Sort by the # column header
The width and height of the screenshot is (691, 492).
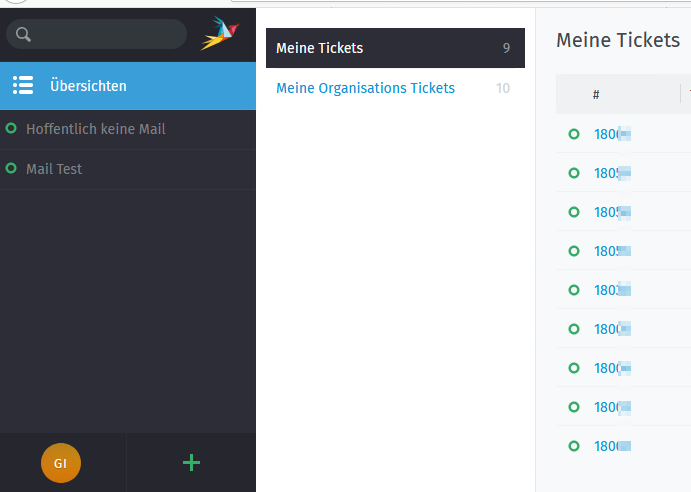pyautogui.click(x=596, y=94)
